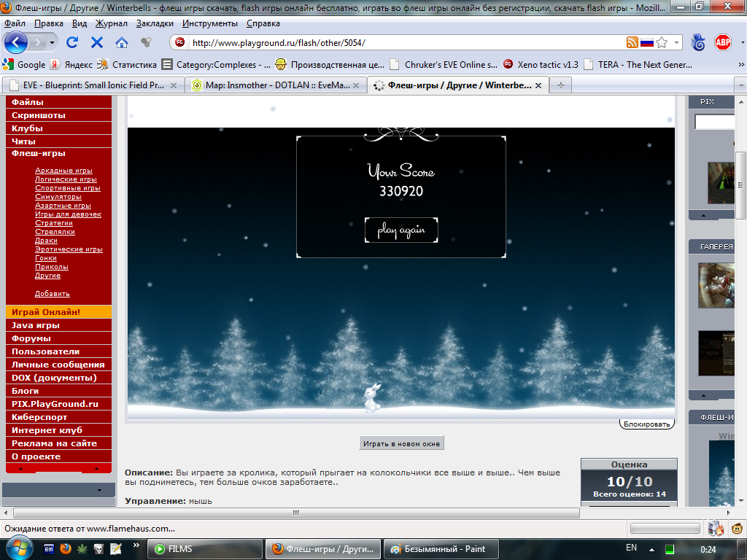The image size is (747, 560).
Task: Click the green leaf quick launch icon
Action: [x=82, y=549]
